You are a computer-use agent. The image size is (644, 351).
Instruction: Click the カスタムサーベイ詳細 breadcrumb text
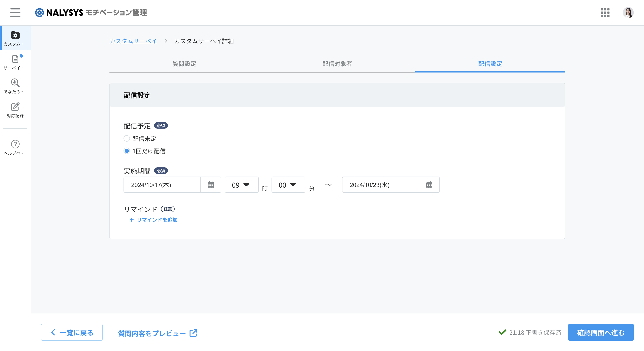pos(204,41)
